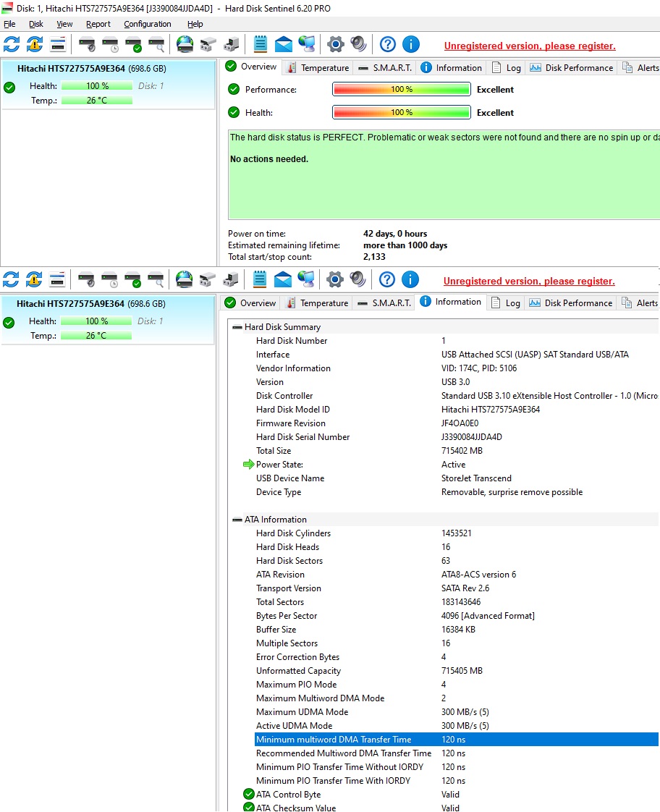Switch to the Temperature tab in the upper window
Viewport: 660px width, 812px height.
318,68
